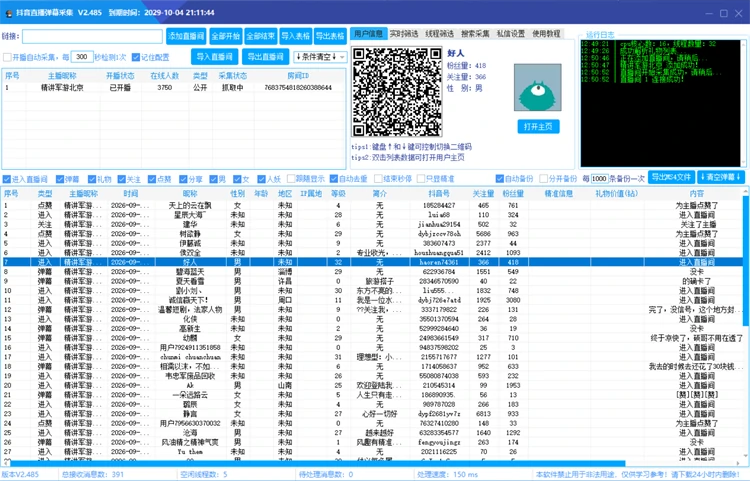750x481 pixels.
Task: Switch to 搜索采集 tab
Action: (475, 33)
